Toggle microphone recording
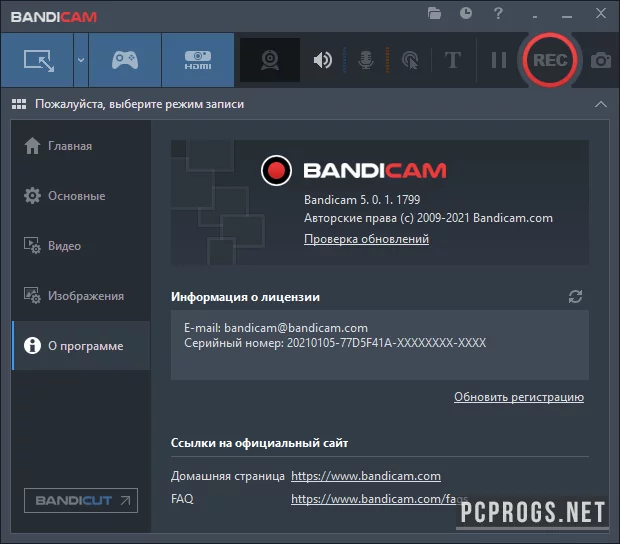Screen dimensions: 620x544 [x=366, y=60]
